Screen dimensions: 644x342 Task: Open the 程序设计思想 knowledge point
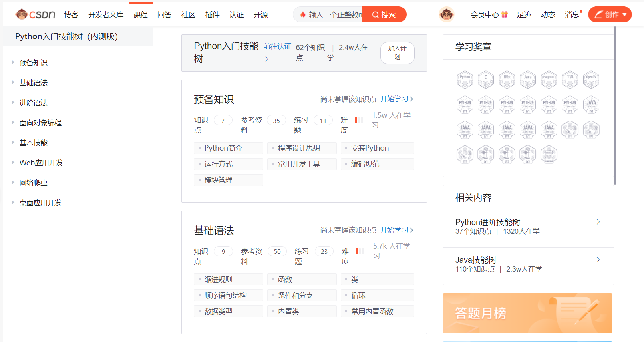[302, 148]
